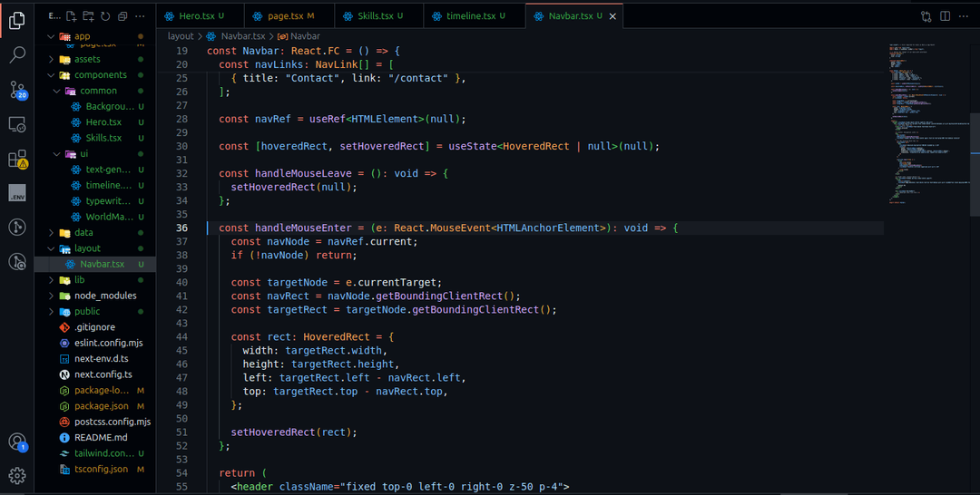Open README.md in the explorer
The width and height of the screenshot is (980, 495).
click(x=100, y=437)
